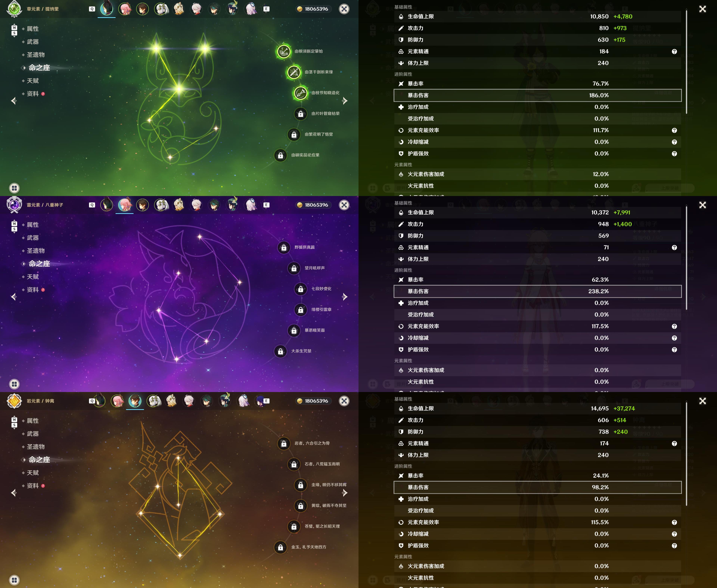The width and height of the screenshot is (717, 588).
Task: Select the locked 由硕实品论应果 constellation
Action: 281,155
